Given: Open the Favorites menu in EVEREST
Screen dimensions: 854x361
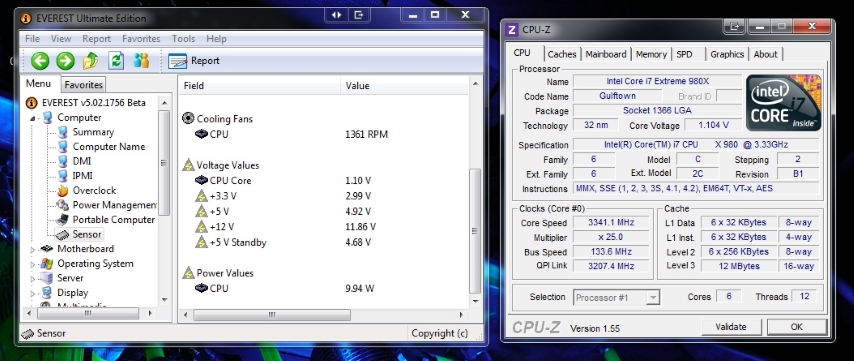Looking at the screenshot, I should [x=141, y=39].
